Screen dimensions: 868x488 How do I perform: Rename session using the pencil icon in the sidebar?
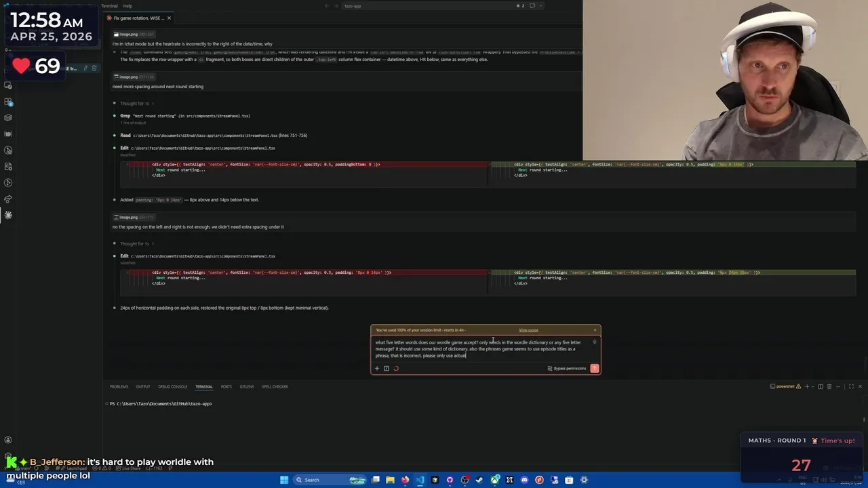coord(85,68)
